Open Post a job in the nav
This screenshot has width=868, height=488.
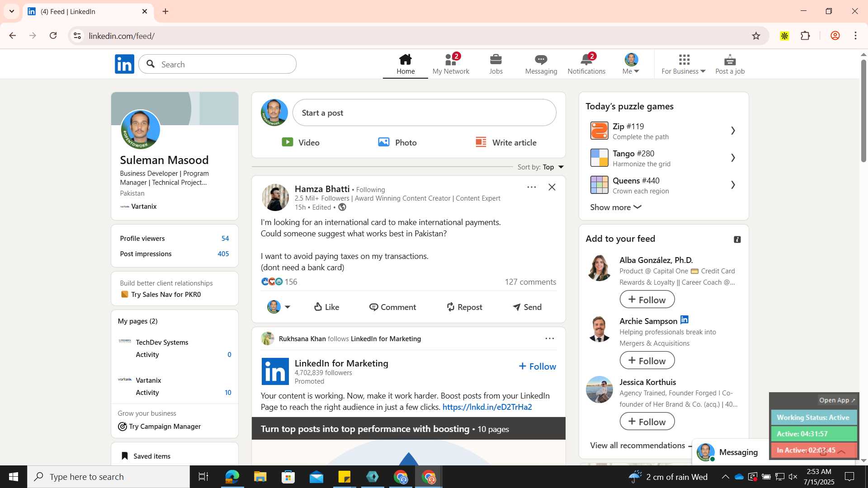point(730,64)
